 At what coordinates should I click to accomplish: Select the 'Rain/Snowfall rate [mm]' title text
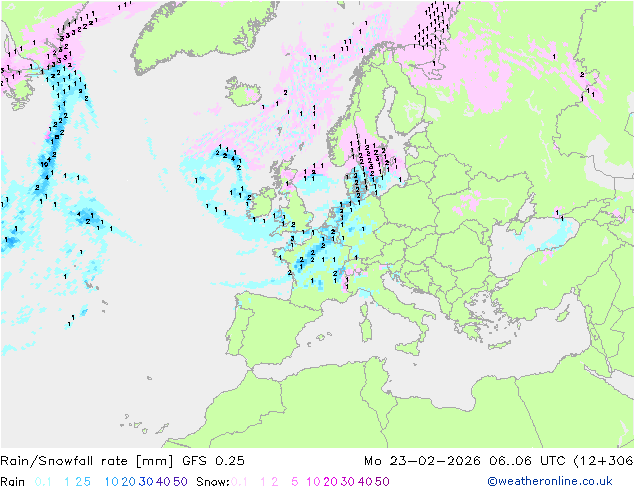(87, 460)
